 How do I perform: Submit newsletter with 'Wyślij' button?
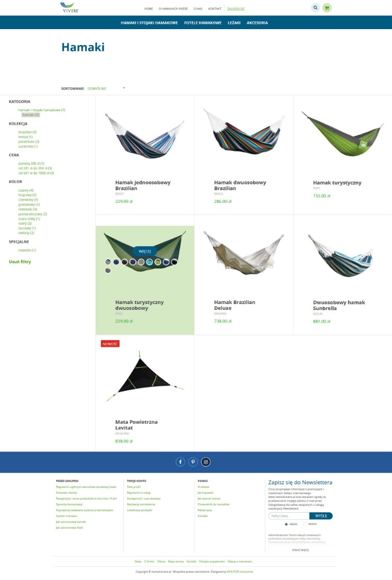pyautogui.click(x=320, y=516)
